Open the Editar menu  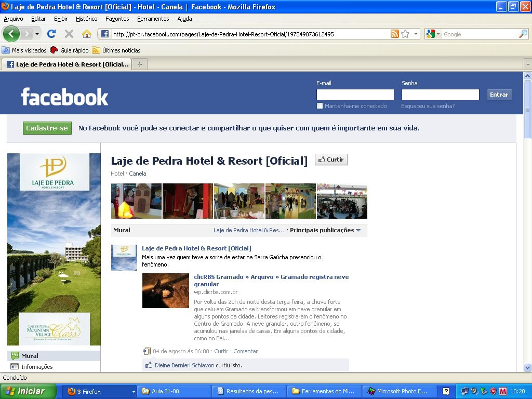point(38,19)
